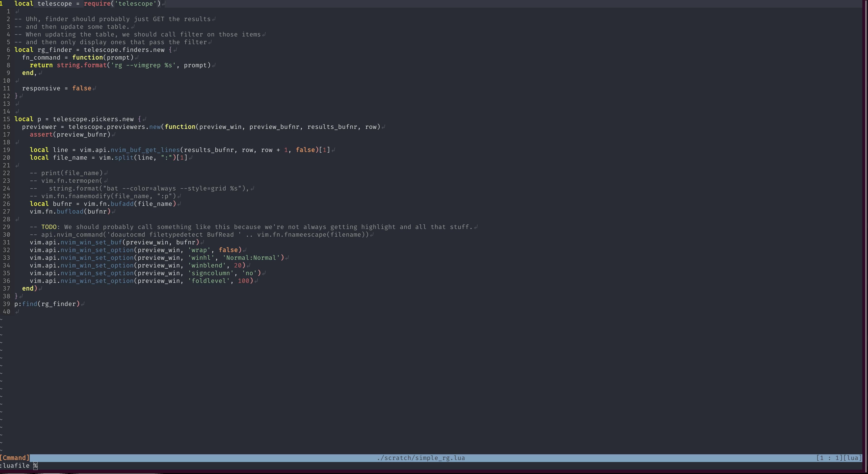Click the 'rg --vimgrep %s' string
Viewport: 868px width, 474px height.
[x=143, y=65]
